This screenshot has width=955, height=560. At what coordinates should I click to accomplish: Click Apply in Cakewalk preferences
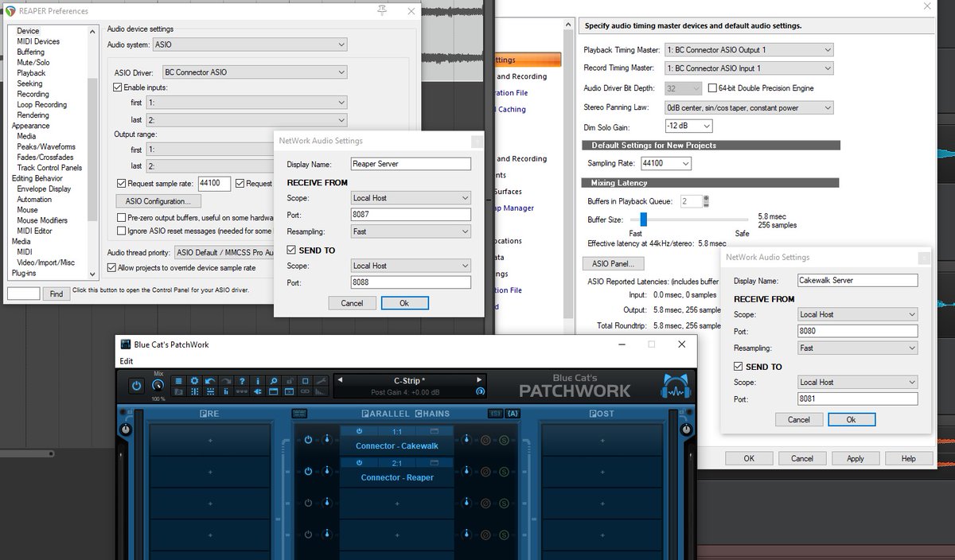point(855,458)
